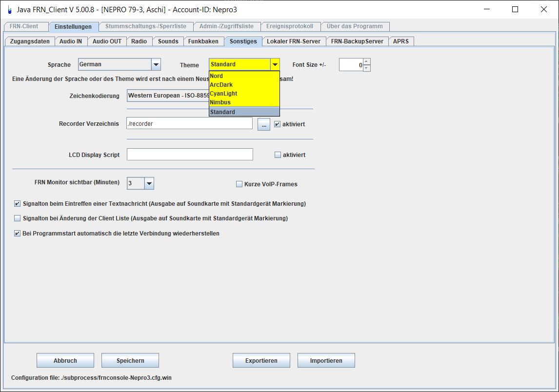Open Stummschaltungs-/Sperrliste tab
Image resolution: width=559 pixels, height=392 pixels.
pos(145,26)
